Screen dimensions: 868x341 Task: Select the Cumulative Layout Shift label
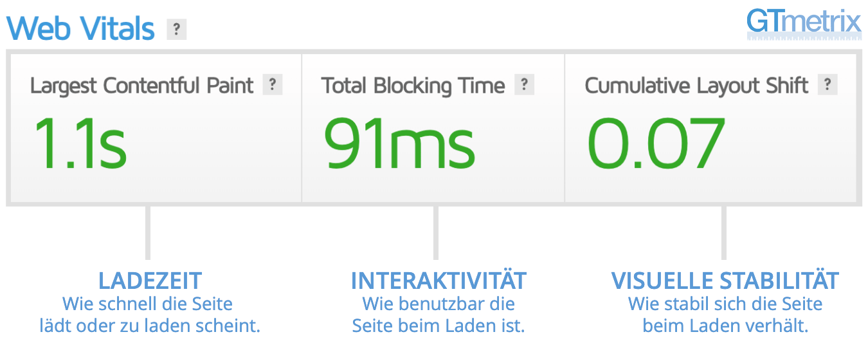[x=696, y=86]
